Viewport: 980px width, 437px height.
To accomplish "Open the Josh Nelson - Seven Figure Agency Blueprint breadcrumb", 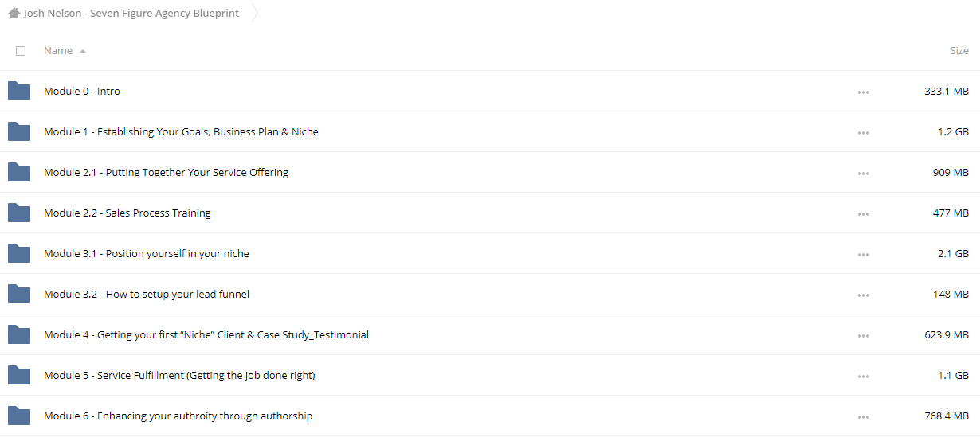I will pos(131,13).
